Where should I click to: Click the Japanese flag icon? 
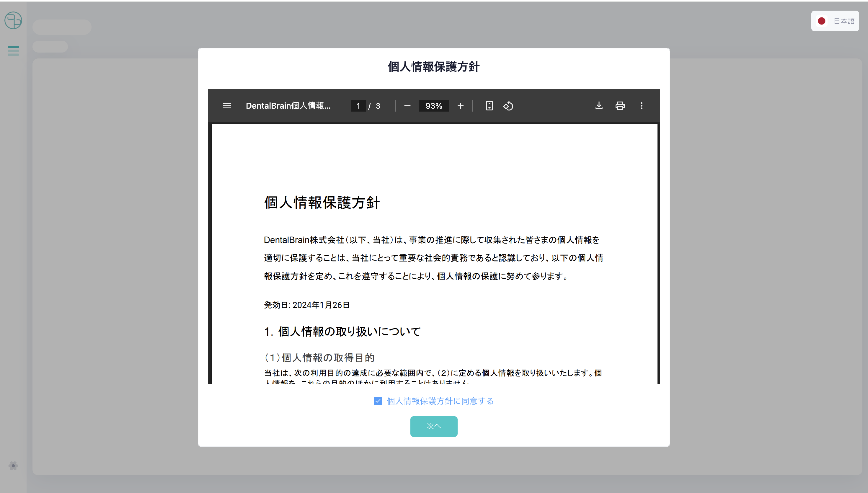(x=822, y=21)
